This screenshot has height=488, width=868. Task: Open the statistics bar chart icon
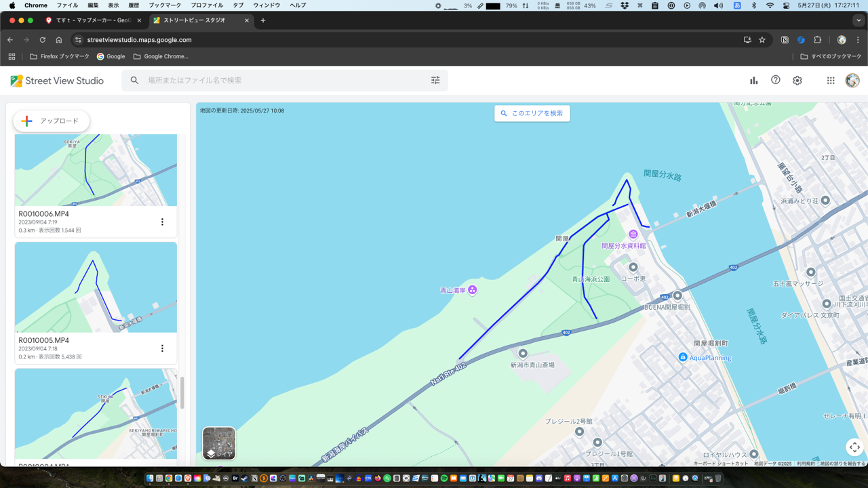[x=753, y=81]
